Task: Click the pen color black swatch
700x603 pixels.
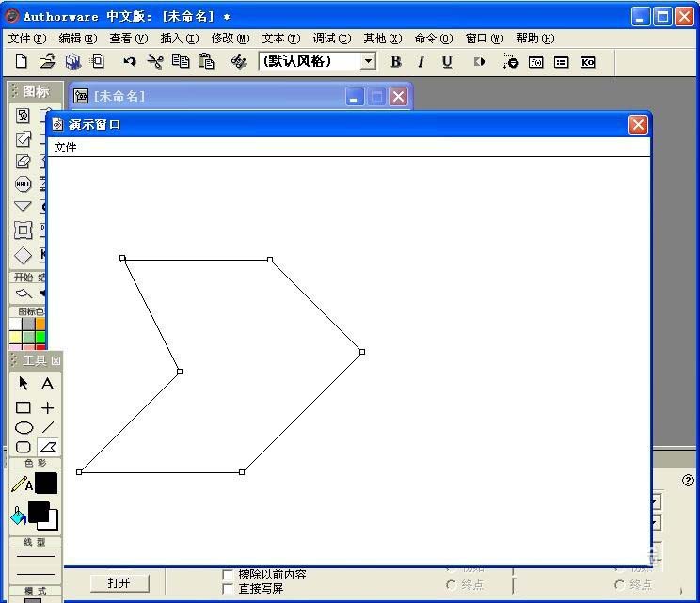Action: [x=46, y=483]
